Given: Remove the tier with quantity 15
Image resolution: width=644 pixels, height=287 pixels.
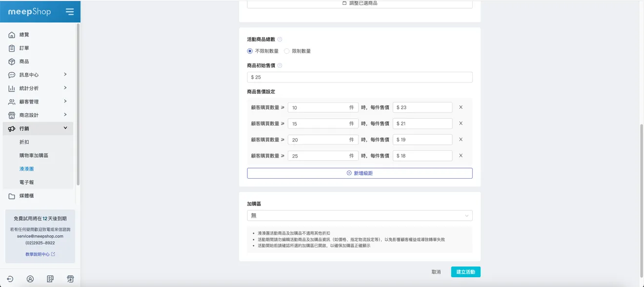Looking at the screenshot, I should (461, 123).
